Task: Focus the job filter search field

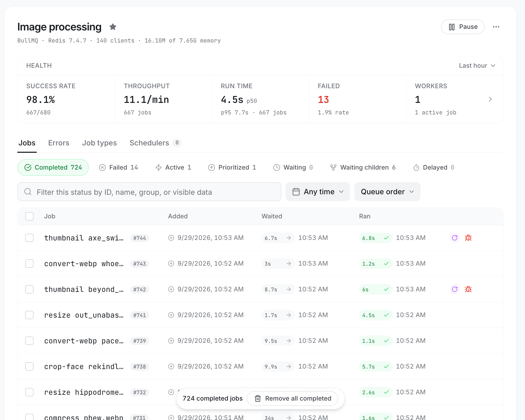Action: (149, 192)
